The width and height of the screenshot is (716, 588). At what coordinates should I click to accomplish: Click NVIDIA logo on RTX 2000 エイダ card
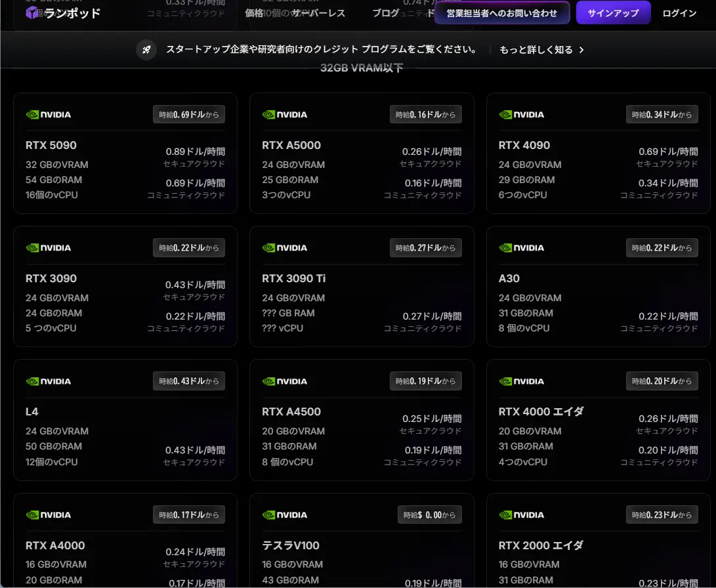click(522, 515)
